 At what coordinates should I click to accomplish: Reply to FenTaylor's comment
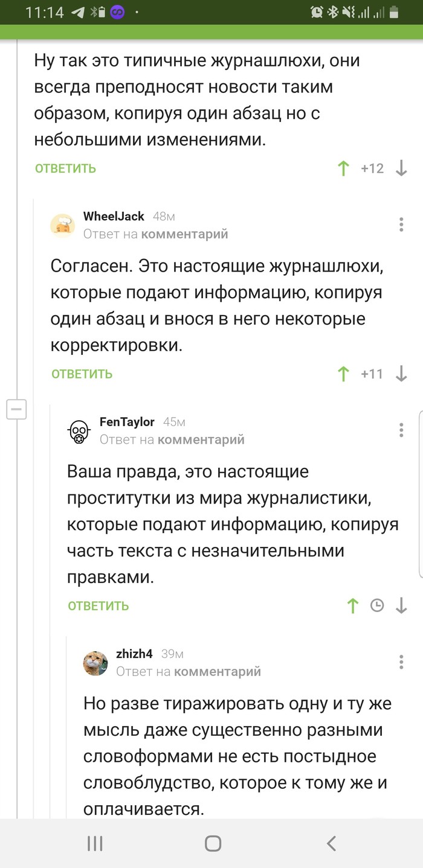click(98, 606)
